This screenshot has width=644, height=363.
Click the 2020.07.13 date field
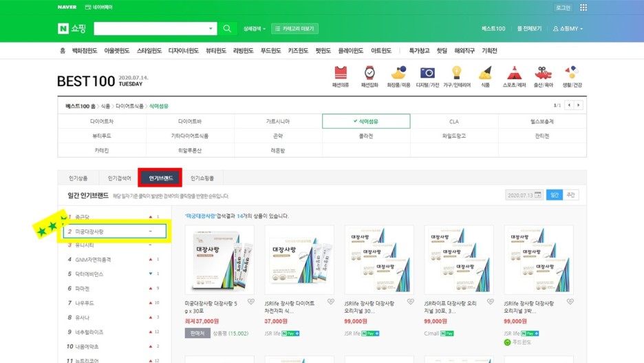524,195
